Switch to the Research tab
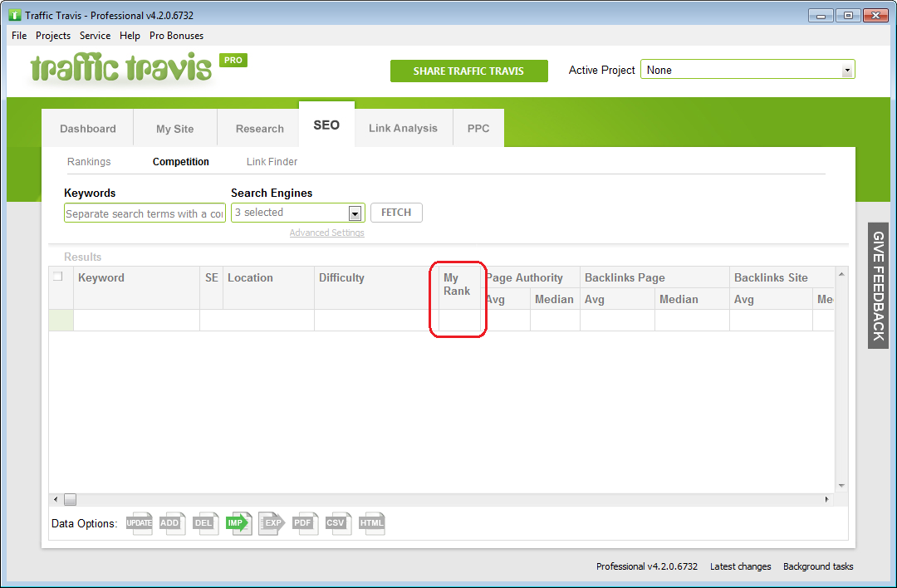The image size is (897, 588). coord(260,129)
